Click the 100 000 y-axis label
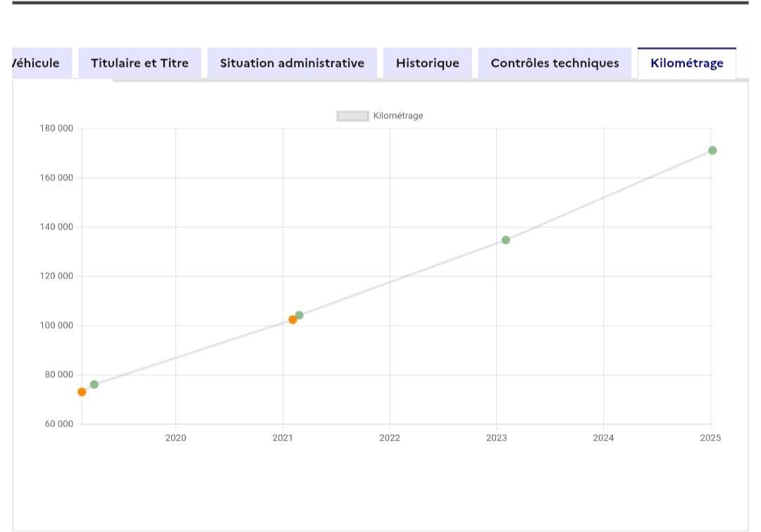The width and height of the screenshot is (761, 532). click(x=56, y=326)
